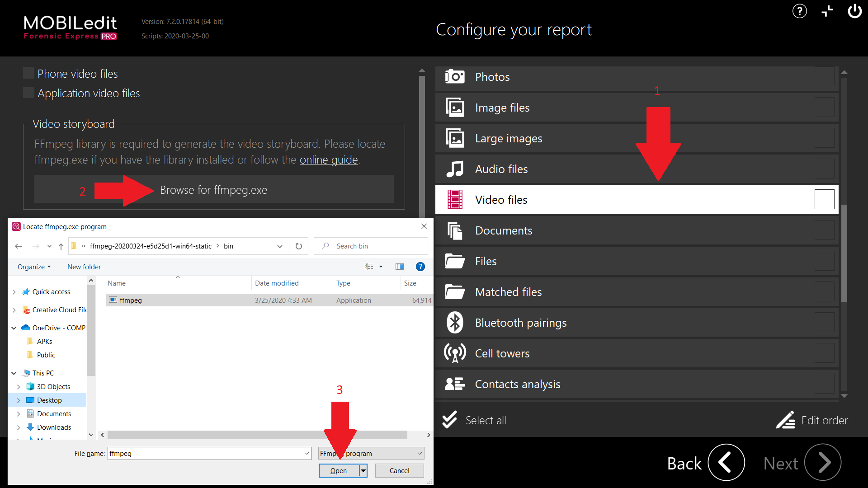Click the Cell towers antenna icon
Image resolution: width=868 pixels, height=488 pixels.
click(x=455, y=353)
